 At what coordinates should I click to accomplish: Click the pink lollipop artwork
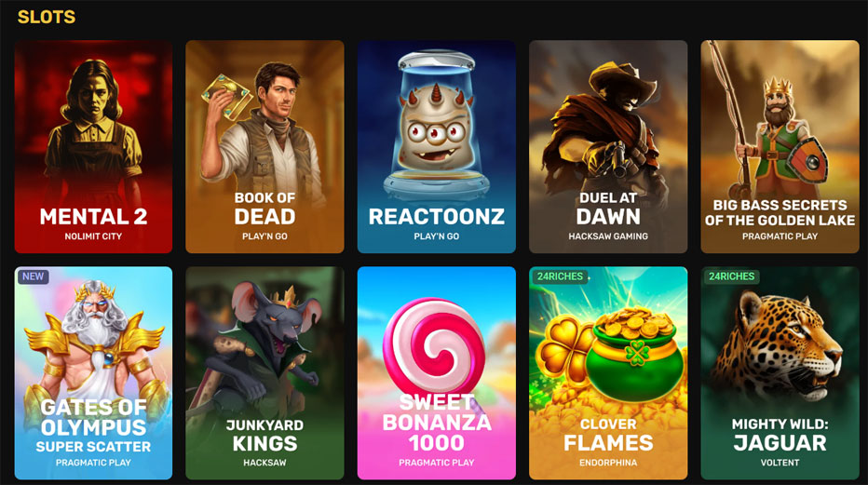click(x=434, y=347)
